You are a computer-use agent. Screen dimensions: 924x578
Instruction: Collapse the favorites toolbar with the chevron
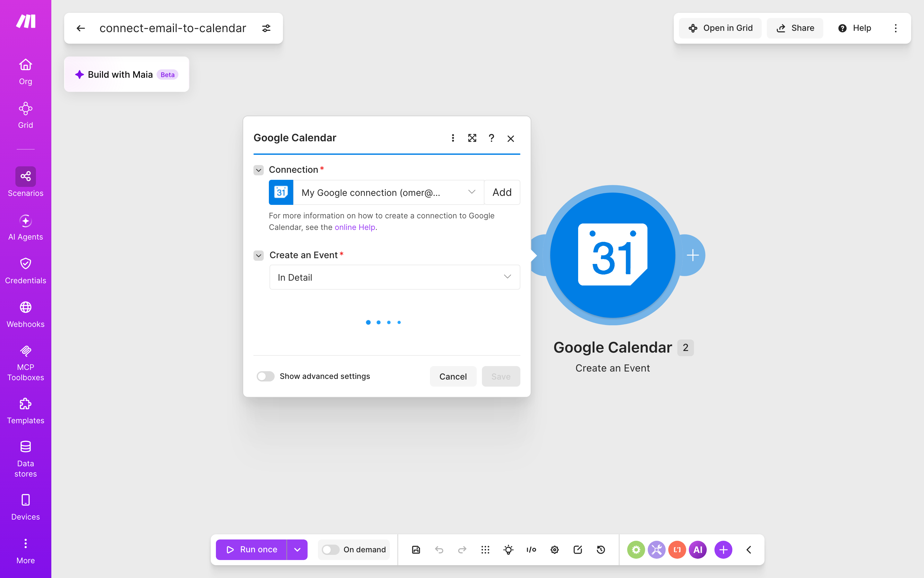coord(749,550)
